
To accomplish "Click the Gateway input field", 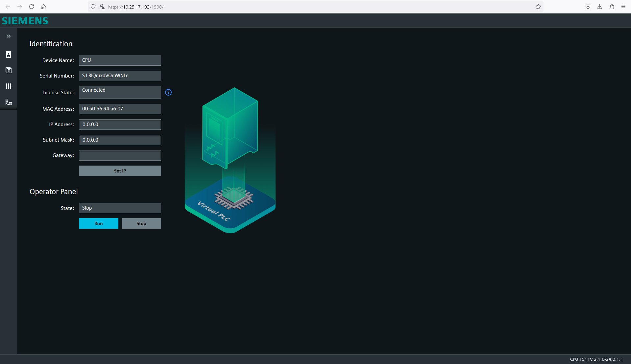I will (120, 155).
